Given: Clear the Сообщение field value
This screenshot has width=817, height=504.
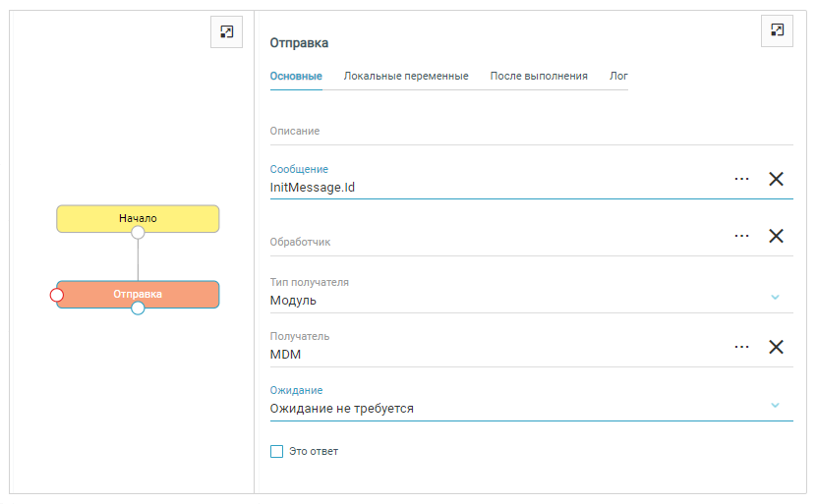Looking at the screenshot, I should click(x=776, y=179).
